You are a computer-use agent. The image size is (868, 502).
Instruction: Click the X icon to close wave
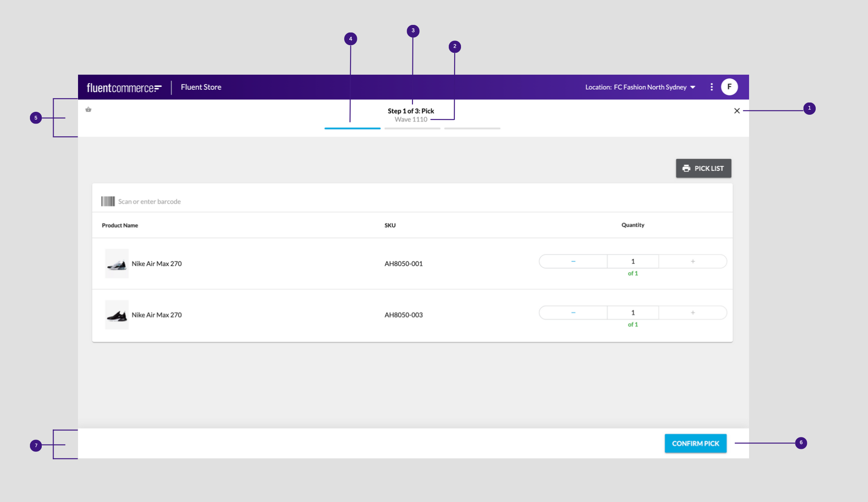point(737,111)
